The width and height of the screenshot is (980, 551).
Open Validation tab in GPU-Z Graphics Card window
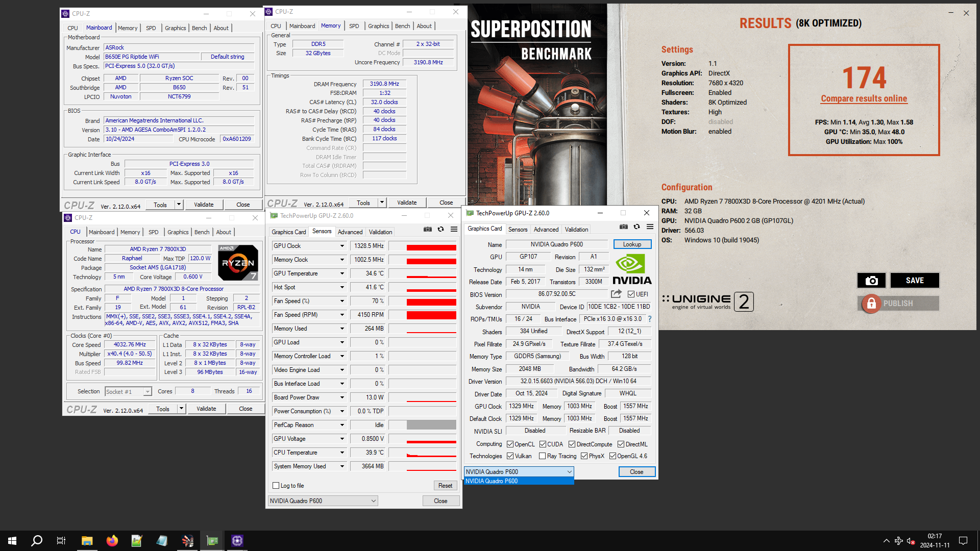577,230
